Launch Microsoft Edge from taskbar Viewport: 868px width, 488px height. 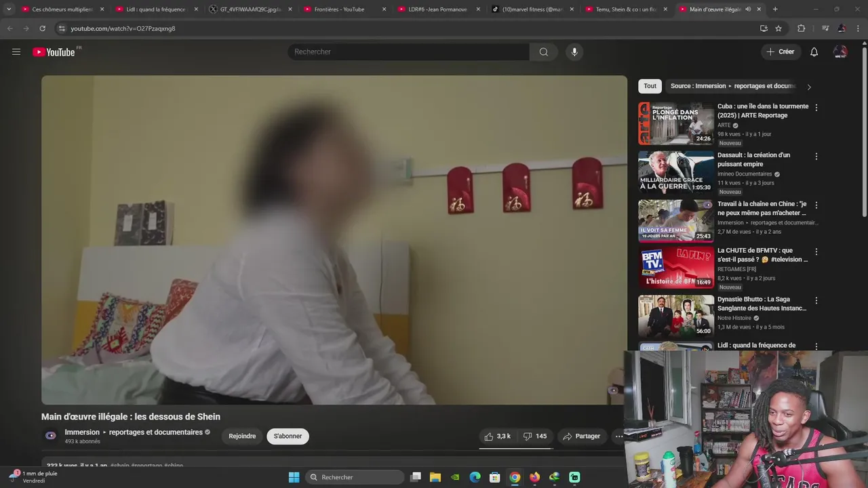coord(475,477)
